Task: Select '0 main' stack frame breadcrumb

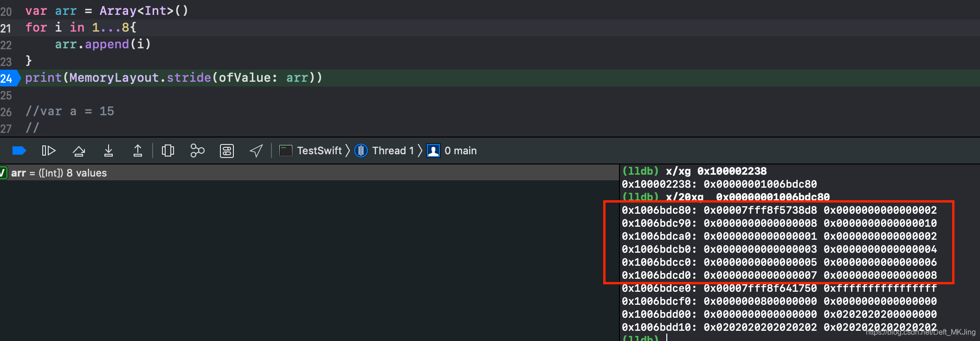Action: click(460, 151)
